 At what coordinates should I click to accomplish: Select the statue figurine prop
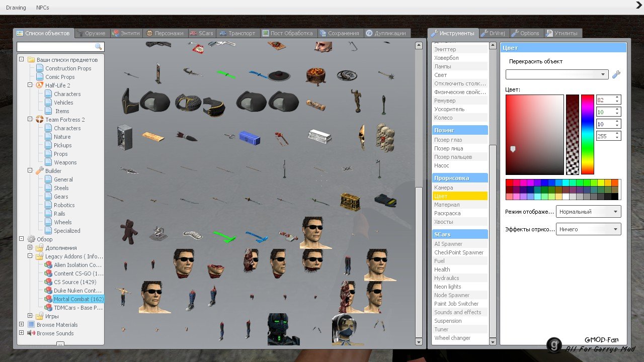click(356, 101)
